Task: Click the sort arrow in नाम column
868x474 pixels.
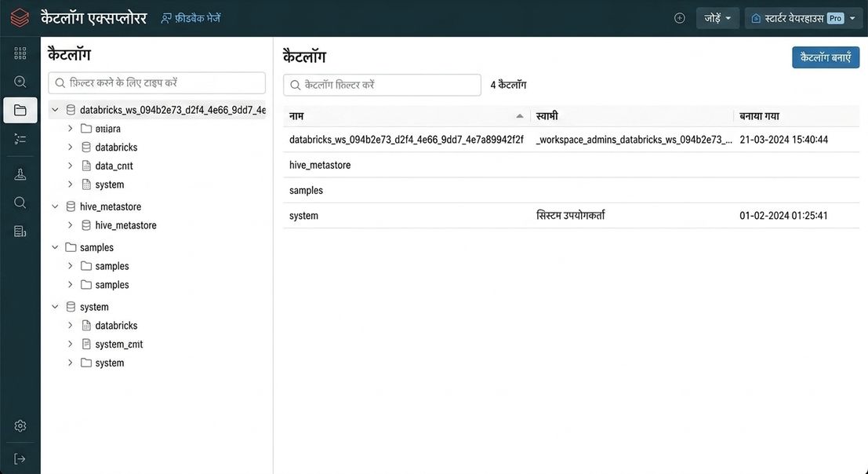Action: [519, 116]
